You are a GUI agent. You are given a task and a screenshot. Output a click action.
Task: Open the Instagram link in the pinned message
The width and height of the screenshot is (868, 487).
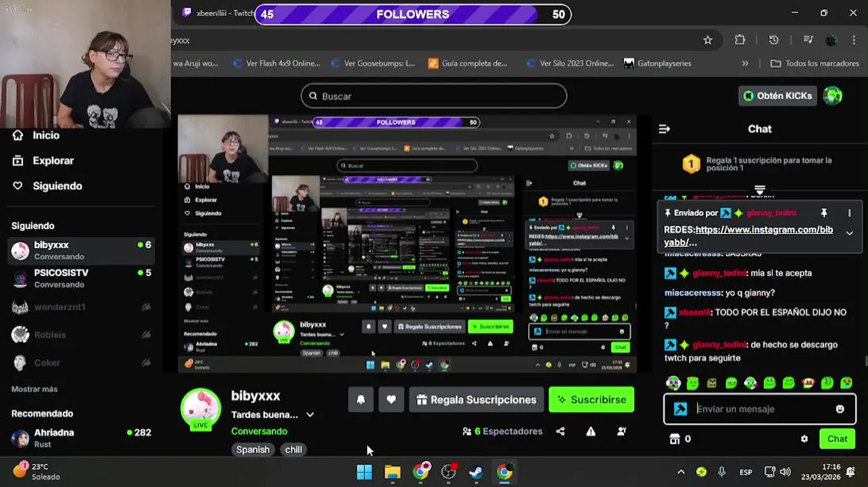(748, 235)
